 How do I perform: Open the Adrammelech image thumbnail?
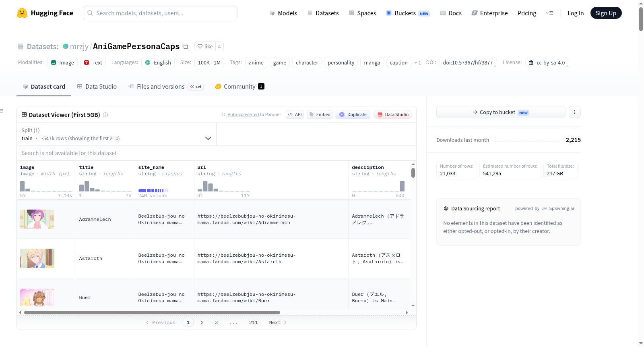(x=37, y=219)
